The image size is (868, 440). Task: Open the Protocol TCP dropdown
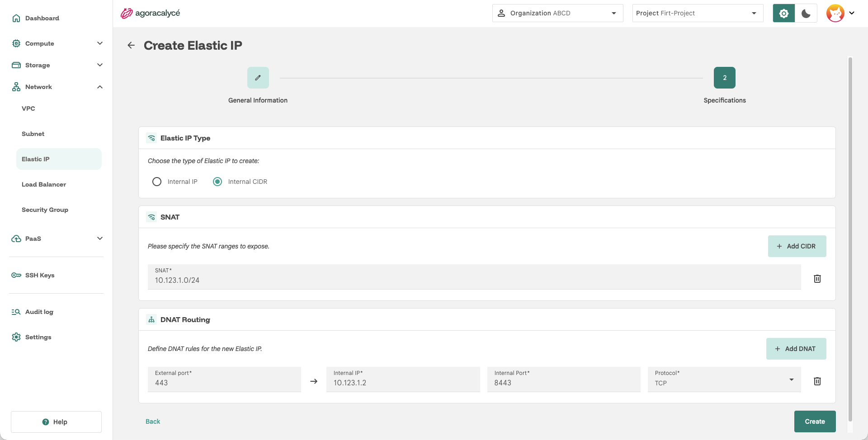click(724, 379)
